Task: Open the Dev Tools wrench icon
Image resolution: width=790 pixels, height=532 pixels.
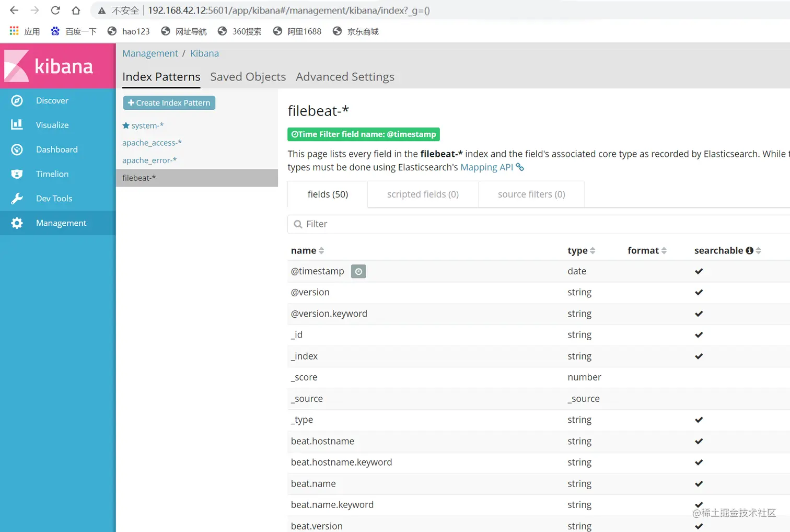Action: point(17,199)
